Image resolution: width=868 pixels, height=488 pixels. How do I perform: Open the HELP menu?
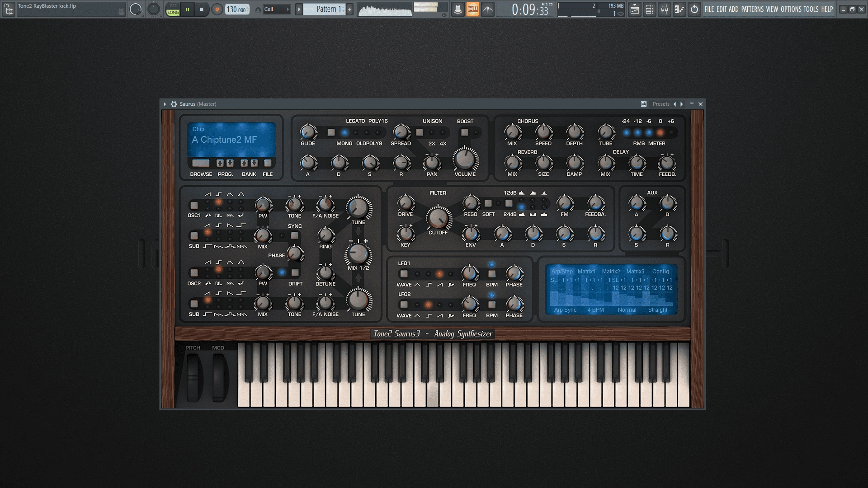[827, 9]
